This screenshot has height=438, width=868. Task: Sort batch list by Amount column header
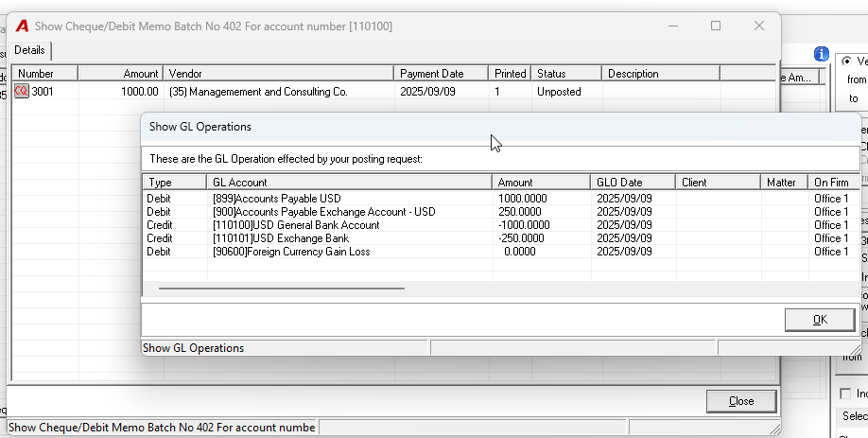point(121,74)
